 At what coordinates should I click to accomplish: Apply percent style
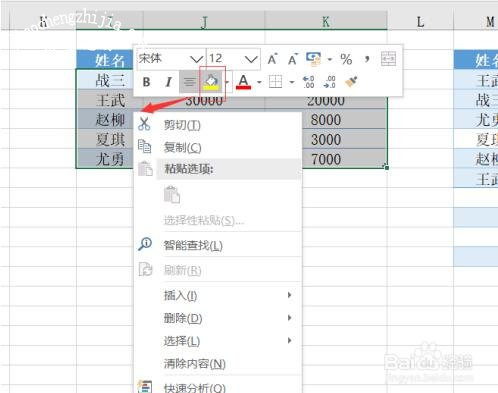tap(346, 59)
